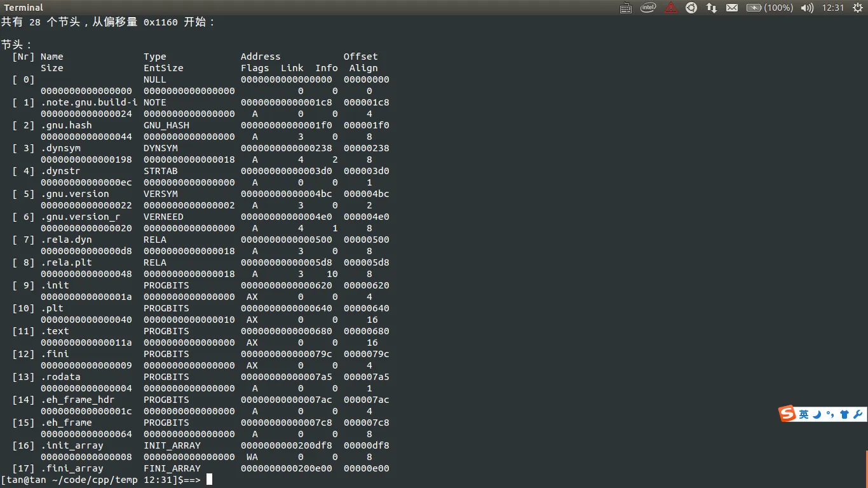Screen dimensions: 868x488
Task: Click the GNU_HASH type value
Action: (x=166, y=125)
